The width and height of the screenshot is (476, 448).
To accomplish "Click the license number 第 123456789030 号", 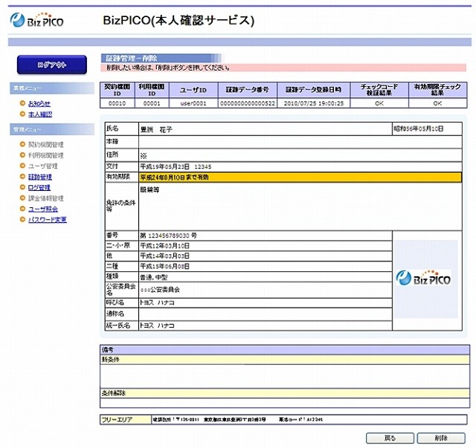I will click(x=169, y=236).
